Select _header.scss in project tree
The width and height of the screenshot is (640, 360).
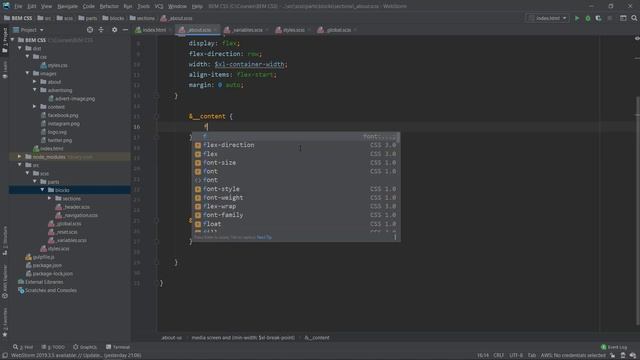tap(73, 207)
